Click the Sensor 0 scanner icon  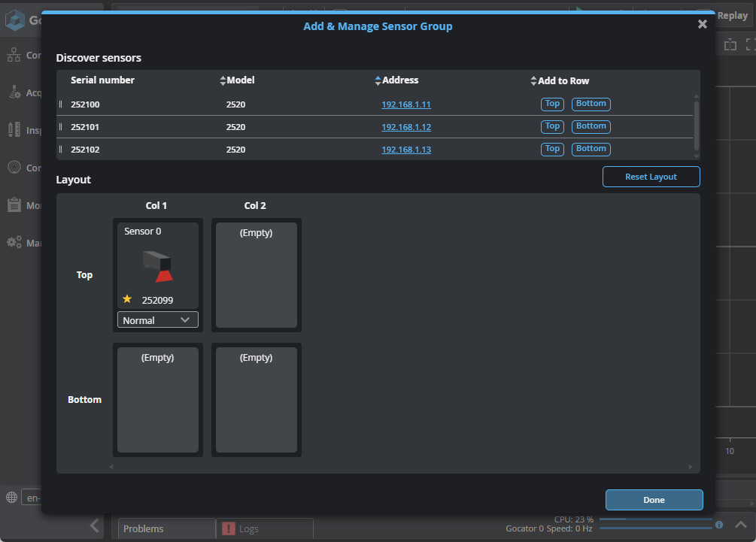click(x=158, y=265)
